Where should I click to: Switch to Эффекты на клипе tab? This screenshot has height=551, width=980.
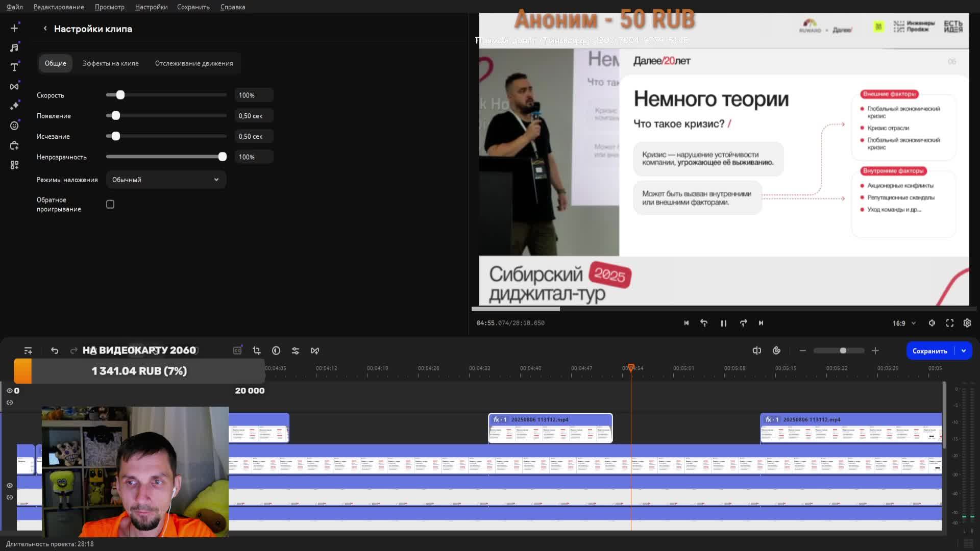(110, 63)
